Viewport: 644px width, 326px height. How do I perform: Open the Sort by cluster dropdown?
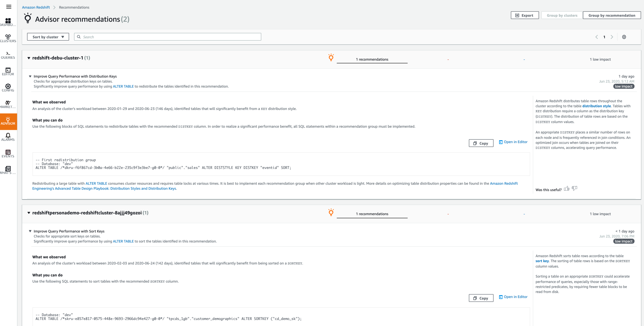pos(48,37)
